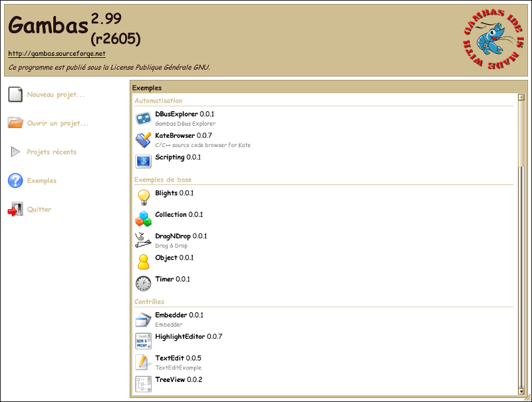Select the DragNDrop 0.0.1 title
The height and width of the screenshot is (402, 532).
click(181, 236)
